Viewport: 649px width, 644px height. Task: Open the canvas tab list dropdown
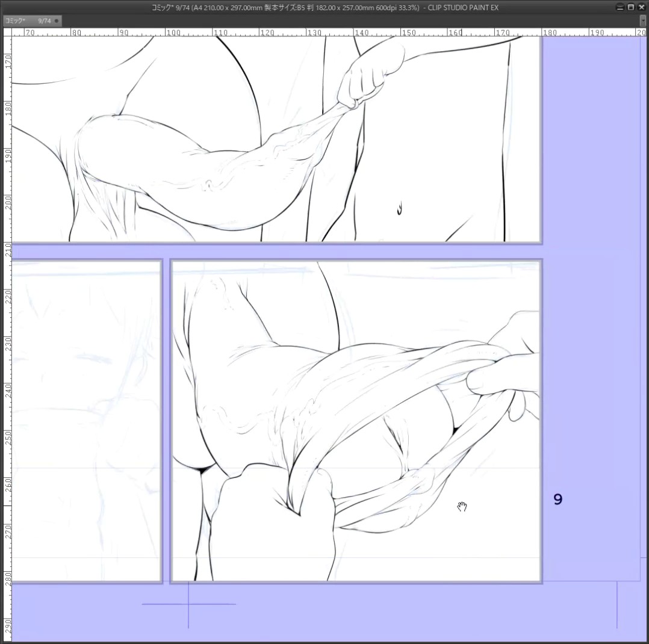point(643,20)
